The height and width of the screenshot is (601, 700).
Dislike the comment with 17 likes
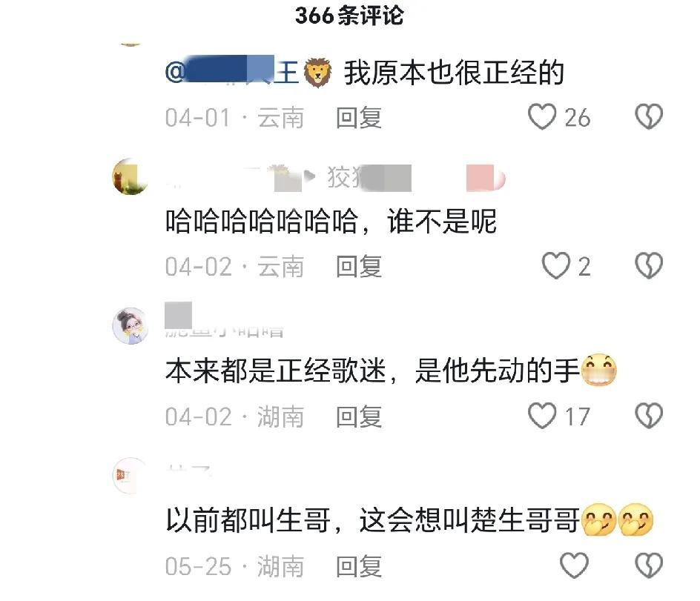point(649,416)
